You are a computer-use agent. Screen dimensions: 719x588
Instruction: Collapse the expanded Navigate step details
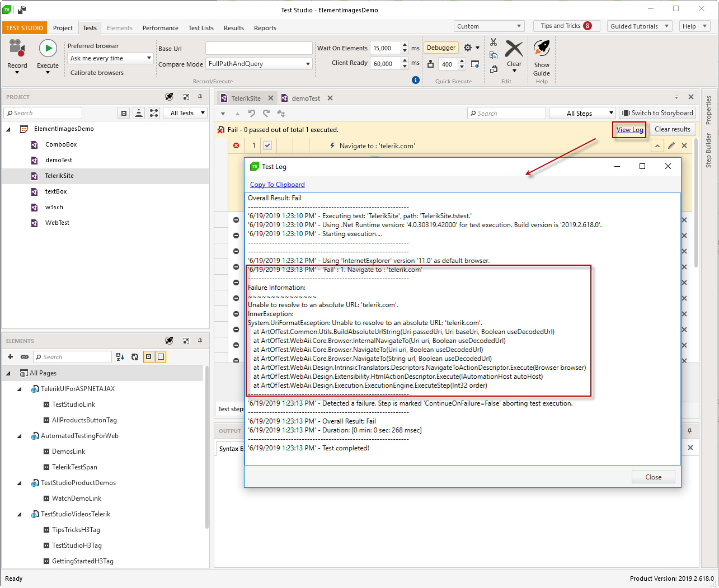[x=657, y=145]
